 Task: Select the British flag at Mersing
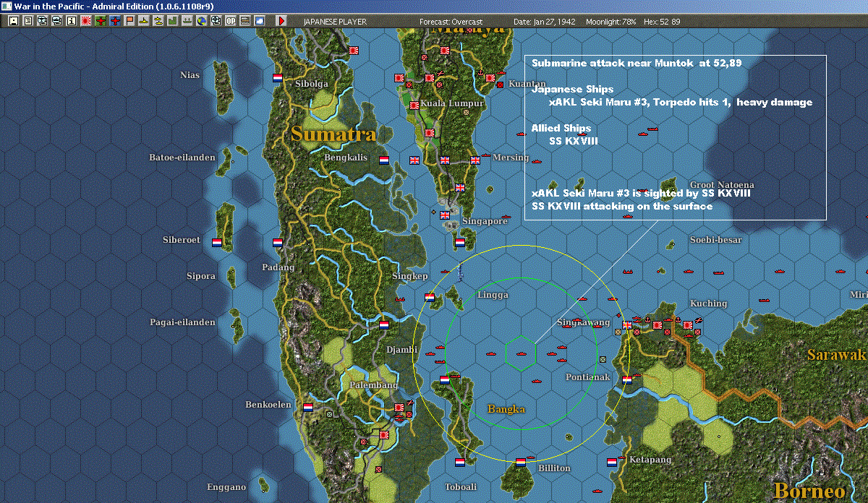coord(475,160)
